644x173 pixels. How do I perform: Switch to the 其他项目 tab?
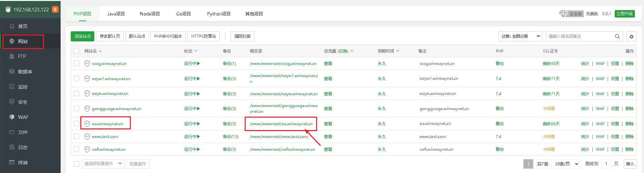coord(254,14)
